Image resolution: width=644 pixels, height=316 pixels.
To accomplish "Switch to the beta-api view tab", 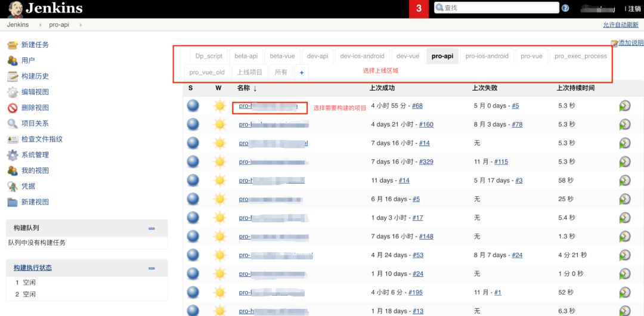I will pyautogui.click(x=246, y=56).
